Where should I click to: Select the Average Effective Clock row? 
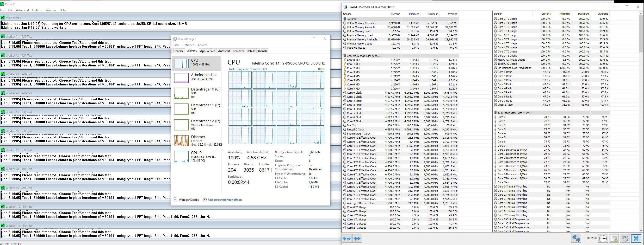click(x=401, y=203)
